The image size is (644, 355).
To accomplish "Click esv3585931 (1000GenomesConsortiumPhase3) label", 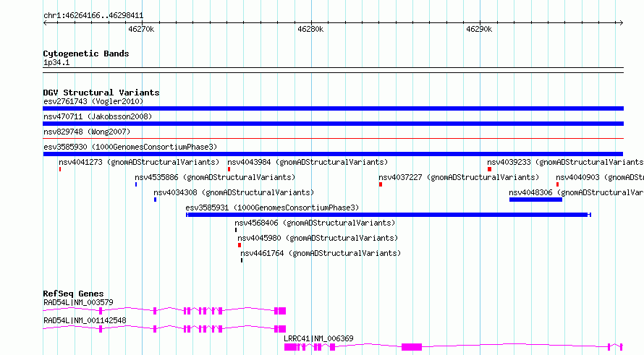I will click(x=272, y=208).
